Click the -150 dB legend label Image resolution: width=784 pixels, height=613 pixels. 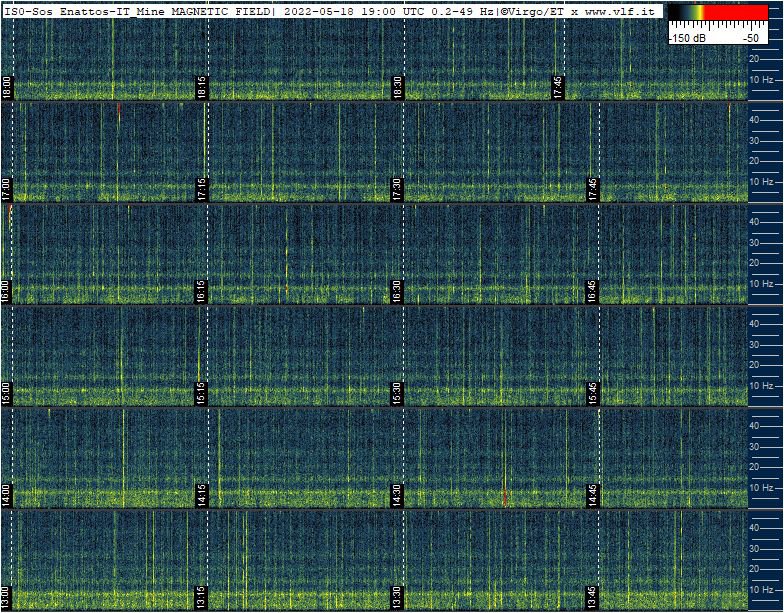coord(688,37)
